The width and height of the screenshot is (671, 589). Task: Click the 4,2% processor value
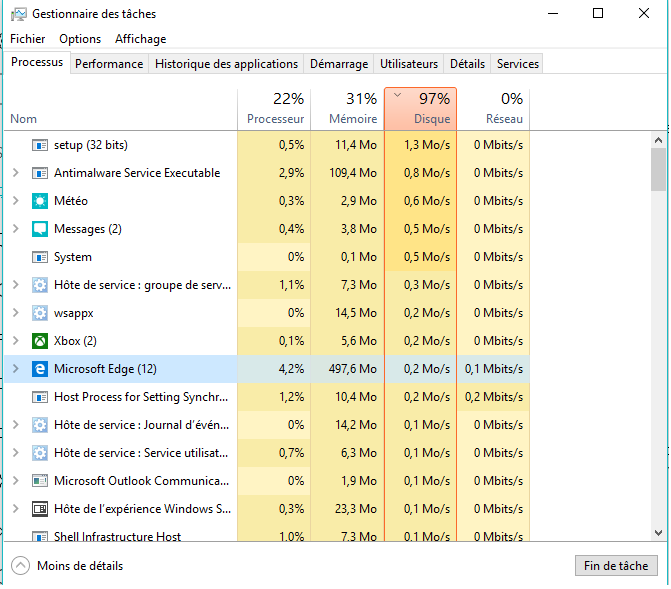[291, 369]
